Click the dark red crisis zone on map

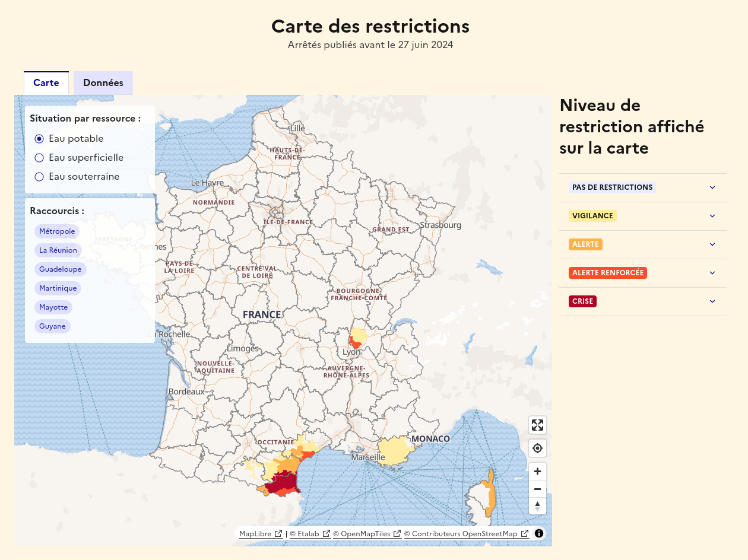click(x=283, y=483)
